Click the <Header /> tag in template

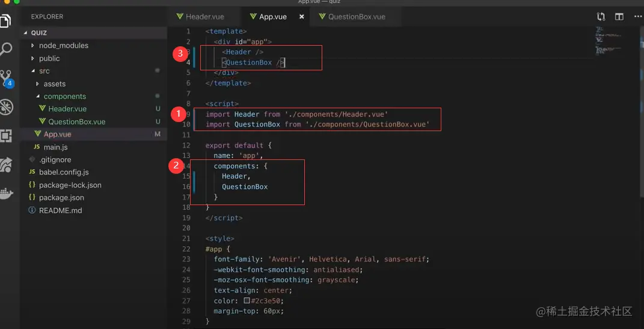point(243,52)
